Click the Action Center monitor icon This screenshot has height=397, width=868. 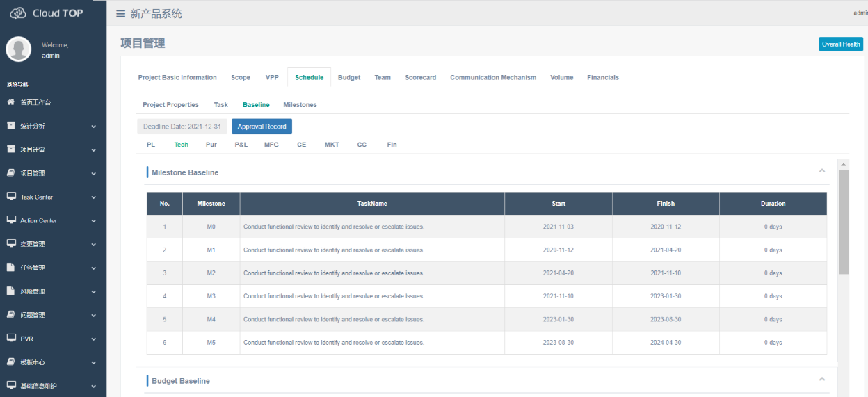tap(11, 220)
